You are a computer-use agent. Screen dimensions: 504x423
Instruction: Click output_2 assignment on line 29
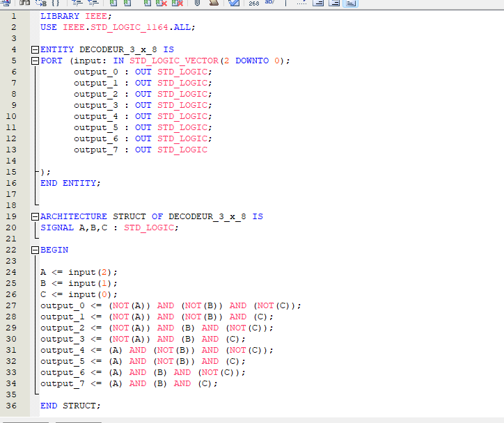click(157, 328)
